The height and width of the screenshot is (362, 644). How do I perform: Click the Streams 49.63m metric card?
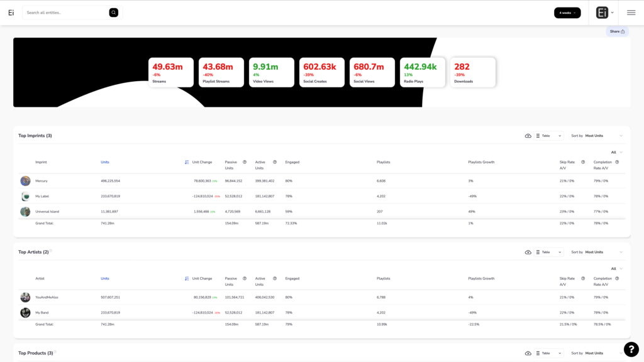[171, 72]
